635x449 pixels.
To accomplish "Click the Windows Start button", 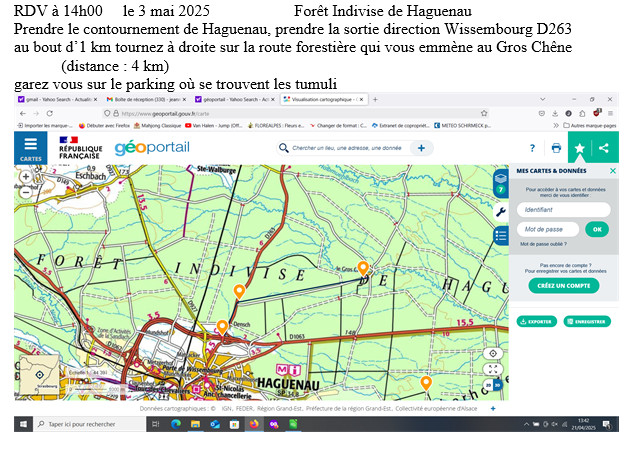I will click(x=23, y=424).
